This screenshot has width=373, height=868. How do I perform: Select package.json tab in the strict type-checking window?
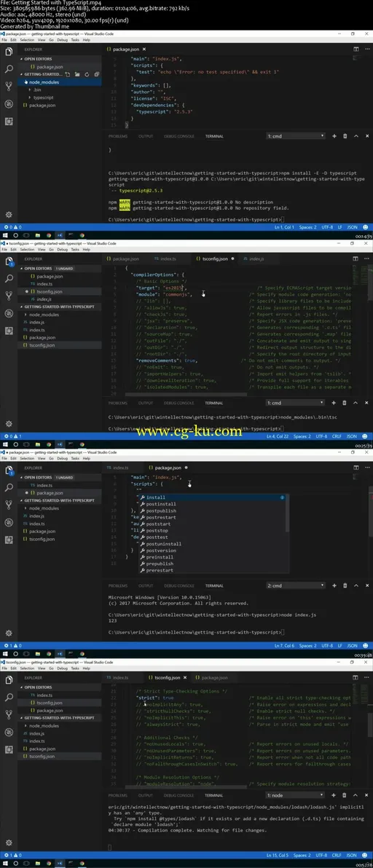[x=211, y=677]
